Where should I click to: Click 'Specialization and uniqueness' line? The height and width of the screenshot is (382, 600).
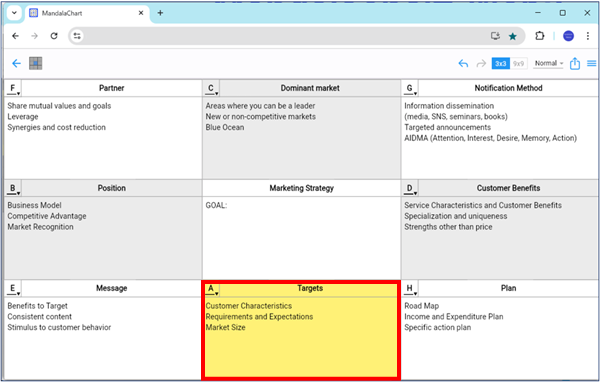coord(456,216)
